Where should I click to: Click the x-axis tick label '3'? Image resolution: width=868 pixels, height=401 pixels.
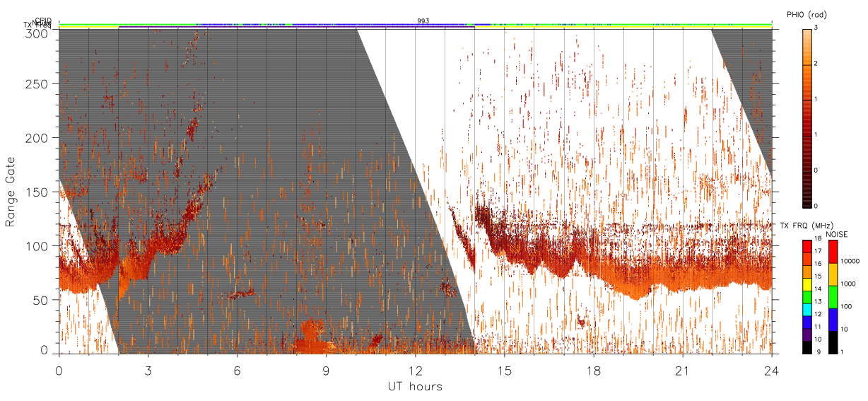tap(148, 371)
